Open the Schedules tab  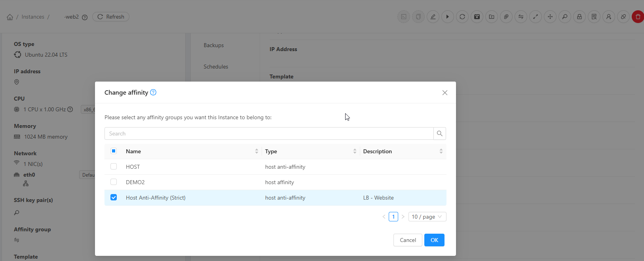(216, 67)
